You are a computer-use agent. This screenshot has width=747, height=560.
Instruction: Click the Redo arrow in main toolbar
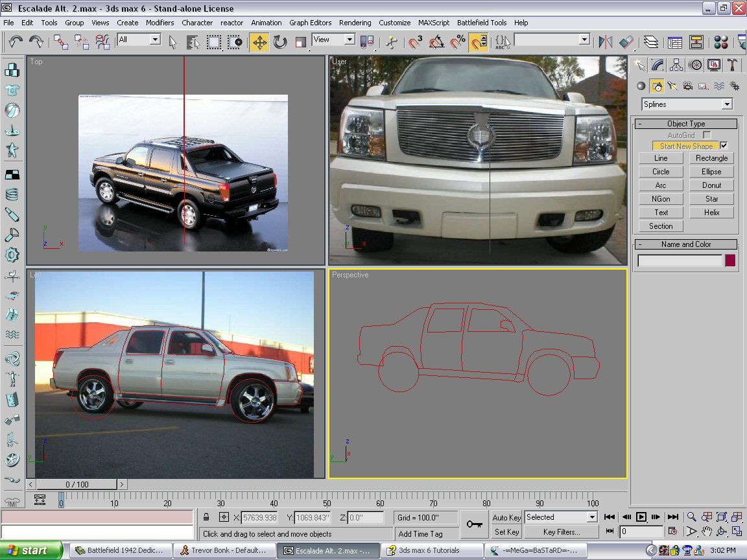(36, 42)
